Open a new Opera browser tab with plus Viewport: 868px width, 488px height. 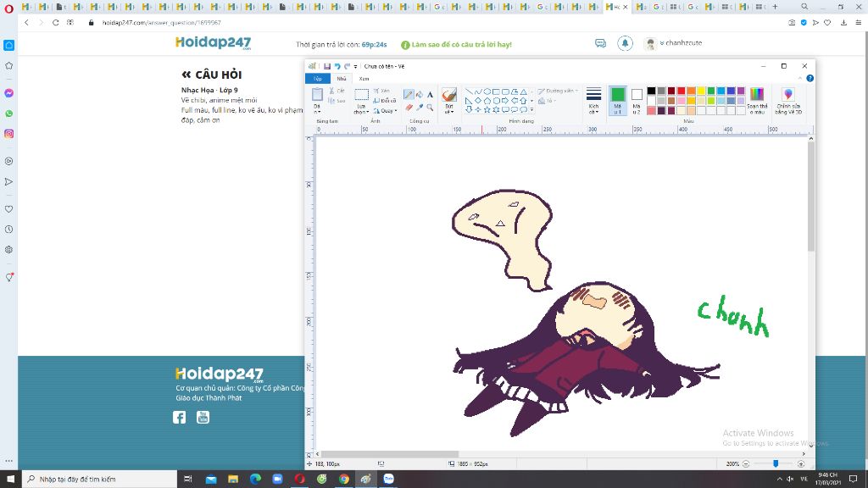[775, 7]
